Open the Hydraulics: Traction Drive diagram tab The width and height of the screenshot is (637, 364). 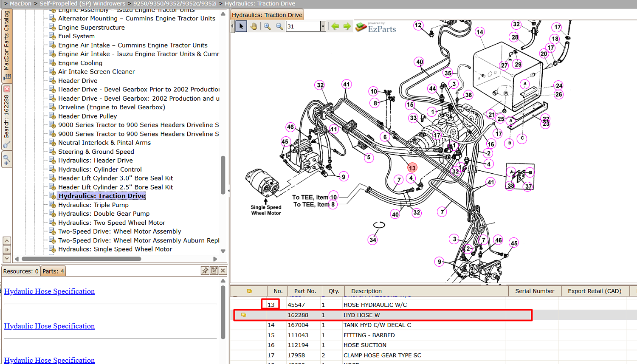click(267, 15)
